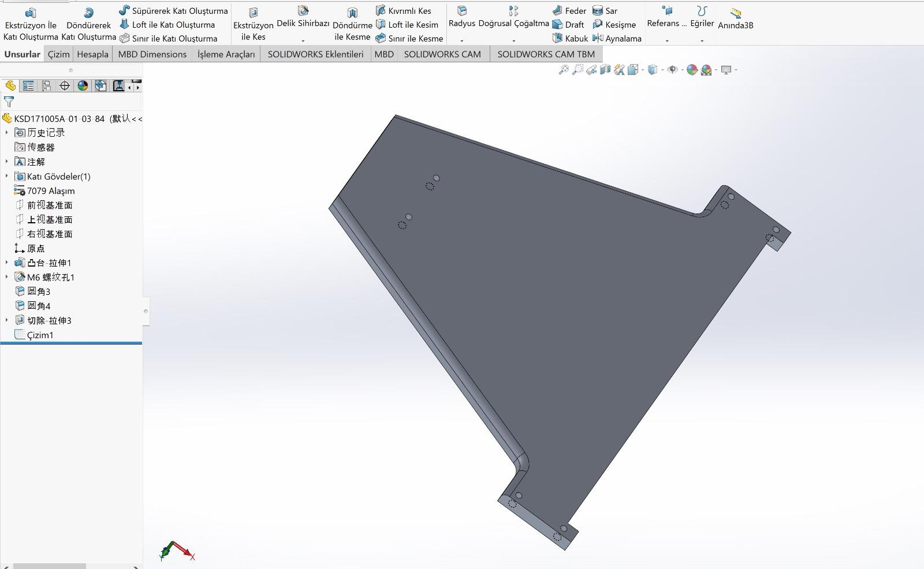This screenshot has height=569, width=924.
Task: Open PropertyManager panel tab
Action: [28, 85]
